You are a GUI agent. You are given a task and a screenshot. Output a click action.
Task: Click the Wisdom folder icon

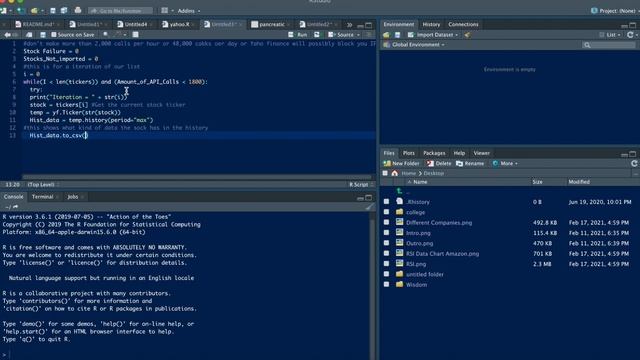pyautogui.click(x=399, y=284)
